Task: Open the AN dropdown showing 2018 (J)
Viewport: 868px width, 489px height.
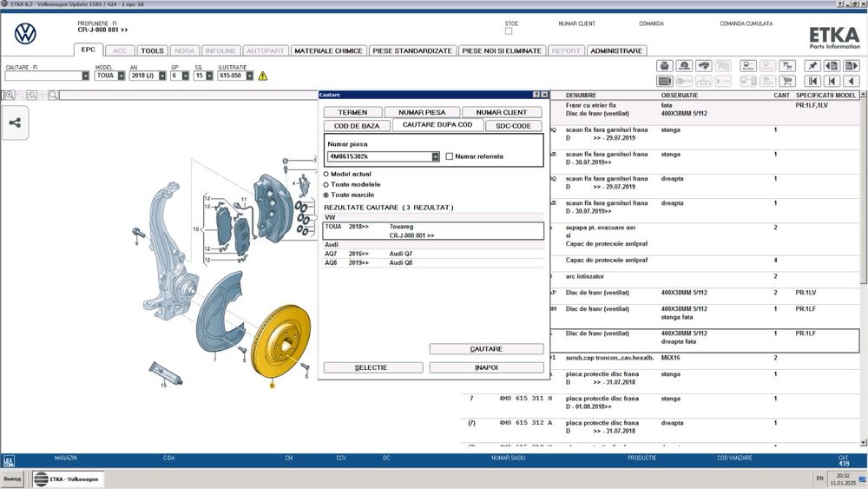Action: point(162,76)
